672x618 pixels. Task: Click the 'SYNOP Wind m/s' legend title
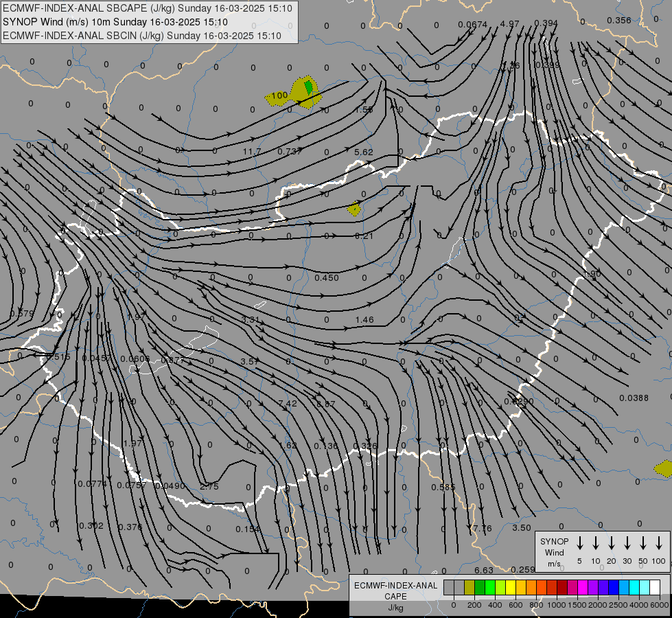[554, 552]
